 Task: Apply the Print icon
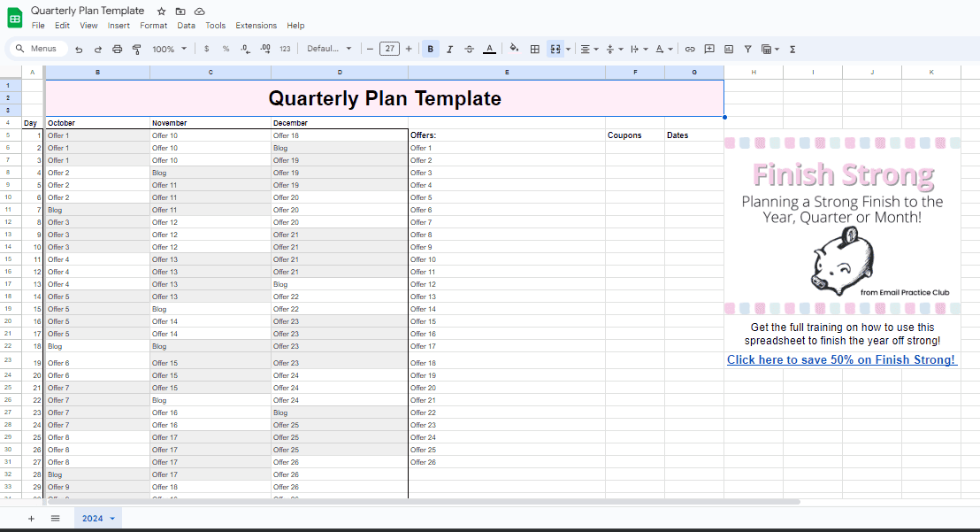tap(117, 49)
